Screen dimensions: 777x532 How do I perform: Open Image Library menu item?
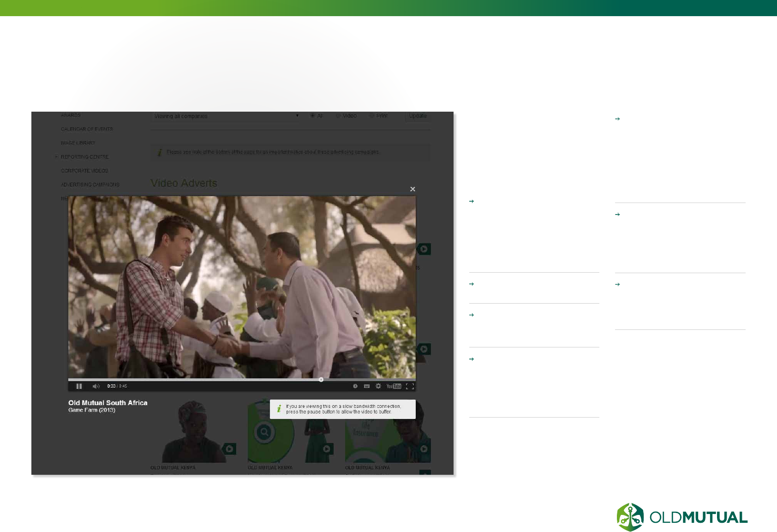78,143
